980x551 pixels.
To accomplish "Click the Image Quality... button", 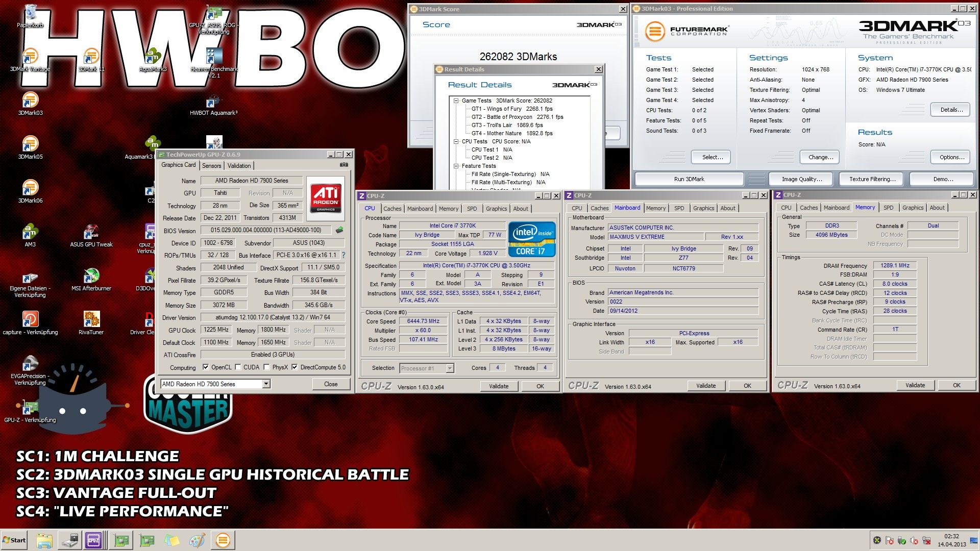I will tap(801, 179).
